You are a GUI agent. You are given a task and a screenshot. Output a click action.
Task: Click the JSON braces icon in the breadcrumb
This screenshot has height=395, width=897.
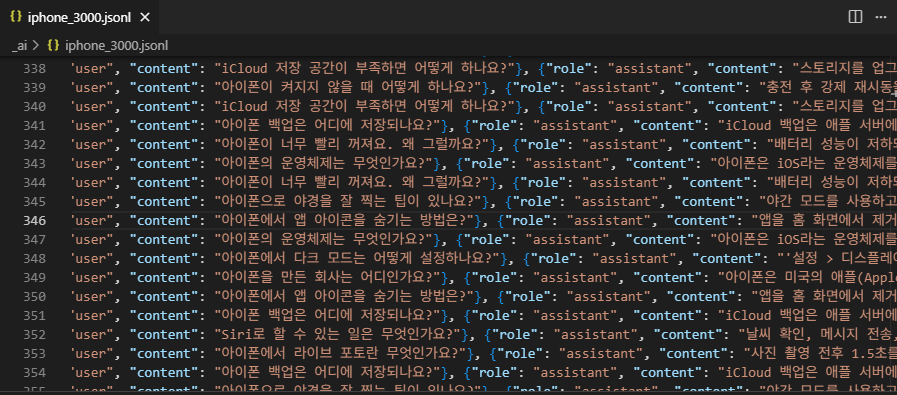[53, 46]
